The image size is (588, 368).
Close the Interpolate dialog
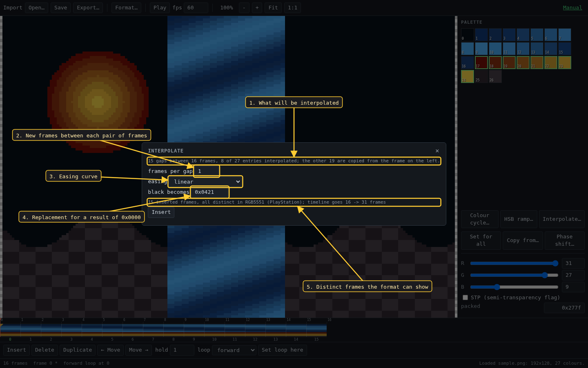pyautogui.click(x=437, y=151)
